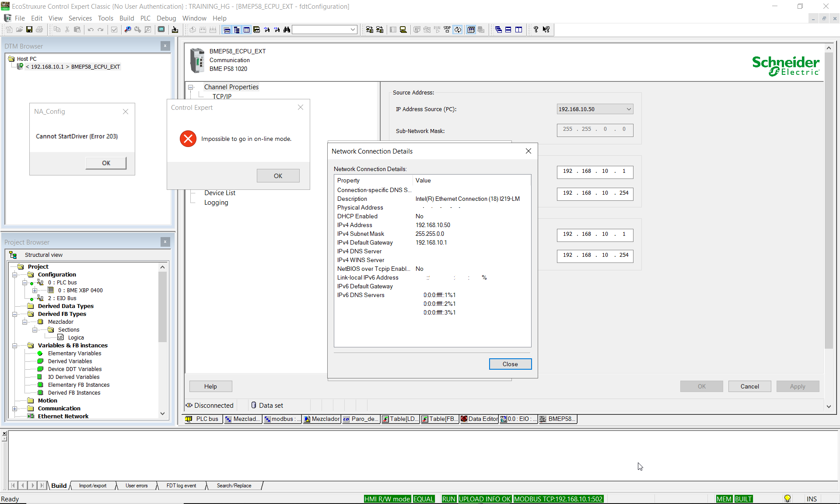The image size is (840, 504).
Task: Save the project with the floppy icon
Action: click(29, 29)
